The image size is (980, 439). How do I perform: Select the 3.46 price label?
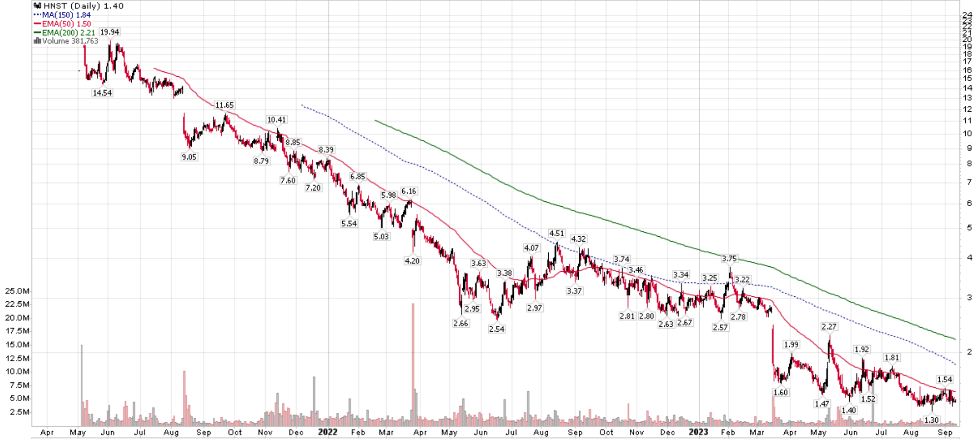[x=635, y=270]
